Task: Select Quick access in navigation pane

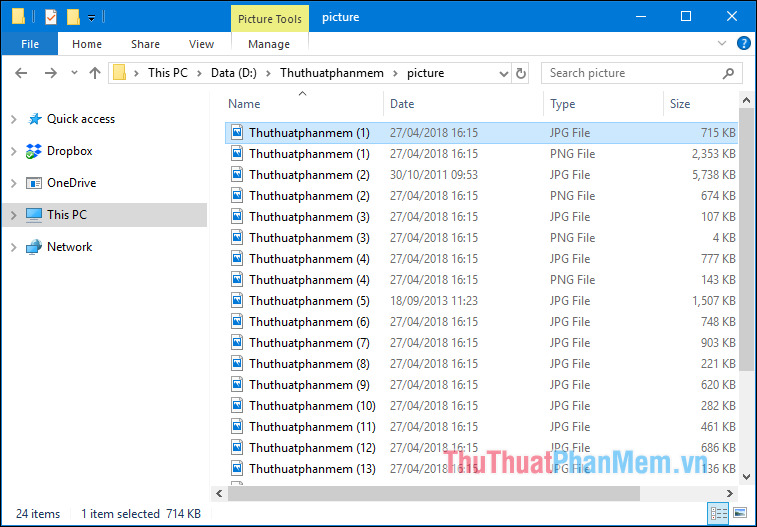Action: [81, 119]
